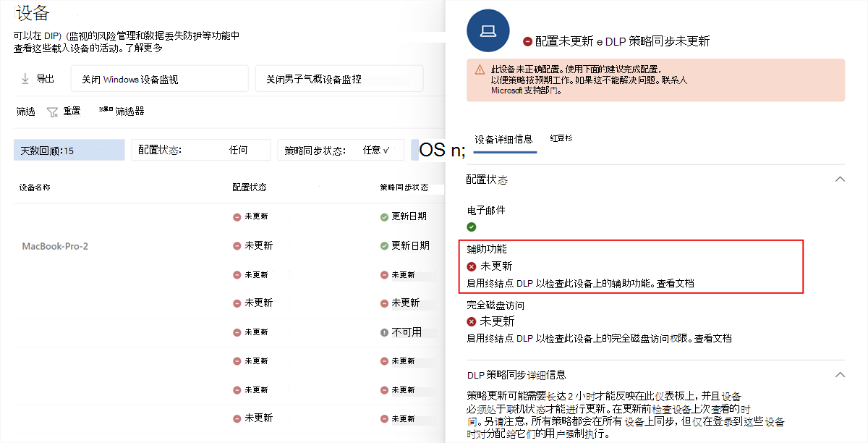Open 查看文档 link under 辅助功能

pos(676,283)
